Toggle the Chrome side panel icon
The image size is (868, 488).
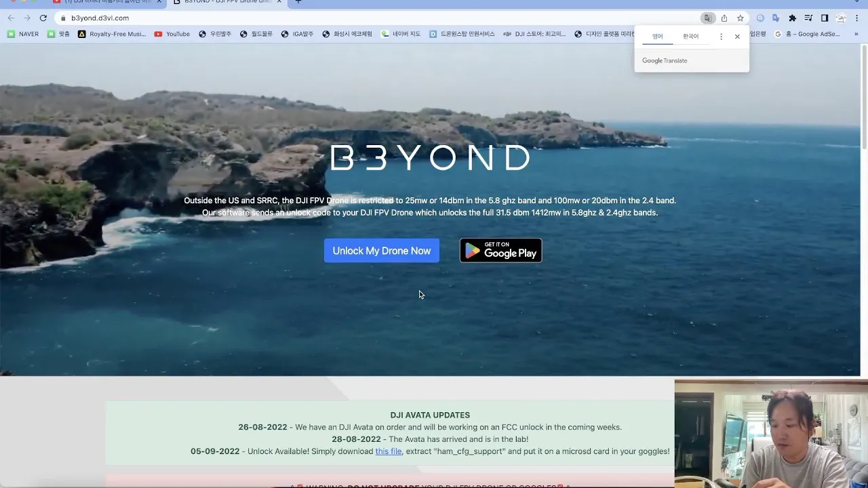tap(825, 18)
